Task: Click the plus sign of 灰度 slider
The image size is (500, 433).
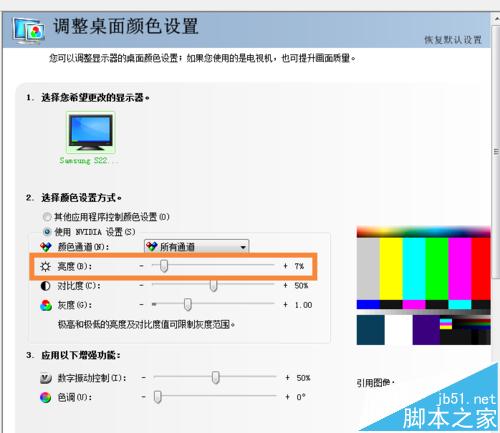Action: click(285, 305)
